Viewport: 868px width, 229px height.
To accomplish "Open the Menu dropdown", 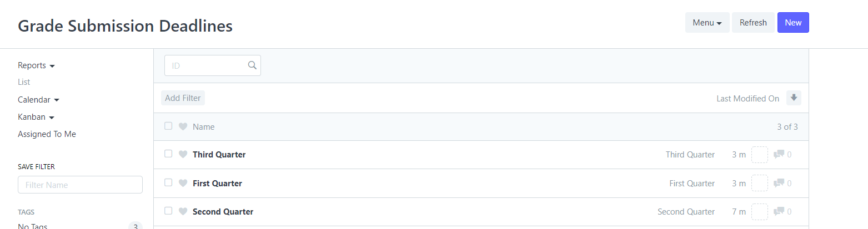I will 707,23.
